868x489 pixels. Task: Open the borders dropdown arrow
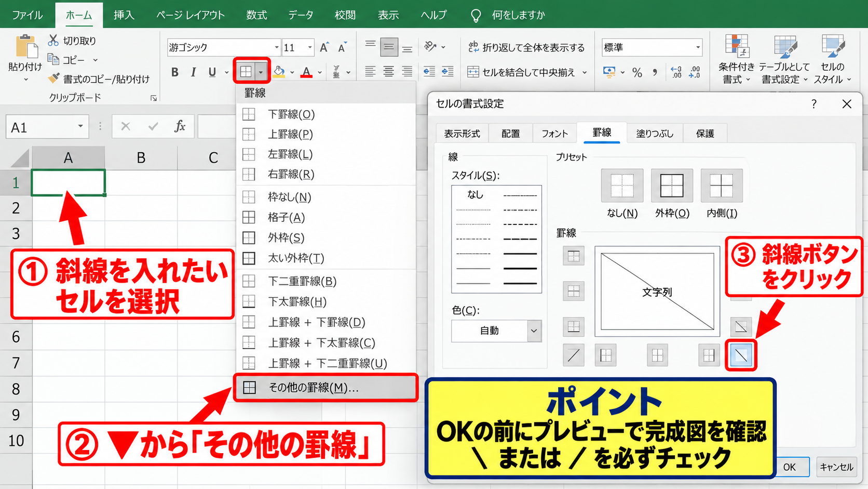(x=261, y=72)
